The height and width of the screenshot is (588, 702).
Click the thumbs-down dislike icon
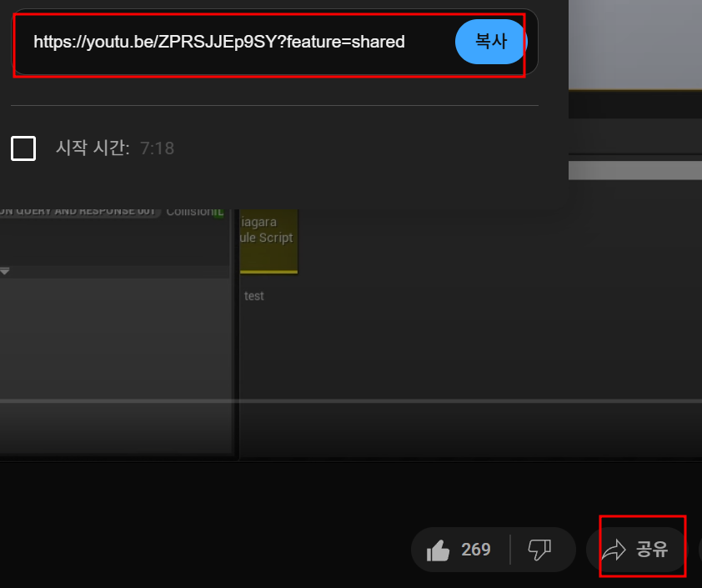tap(539, 550)
